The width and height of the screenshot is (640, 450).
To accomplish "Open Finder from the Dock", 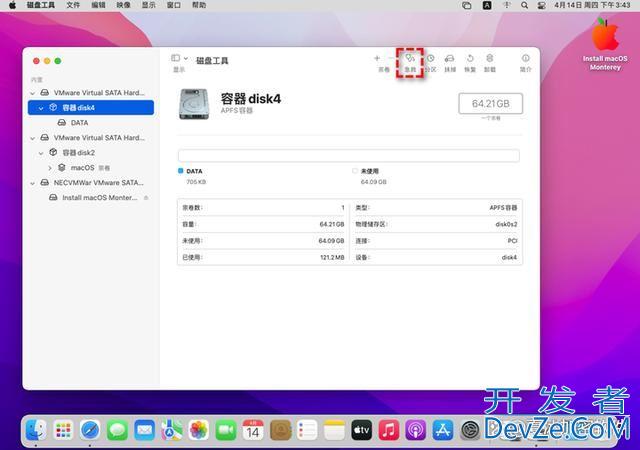I will pos(36,430).
